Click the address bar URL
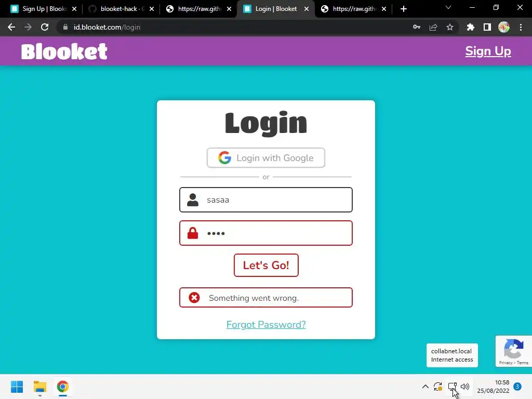Screen dimensions: 532x399 coord(107,27)
